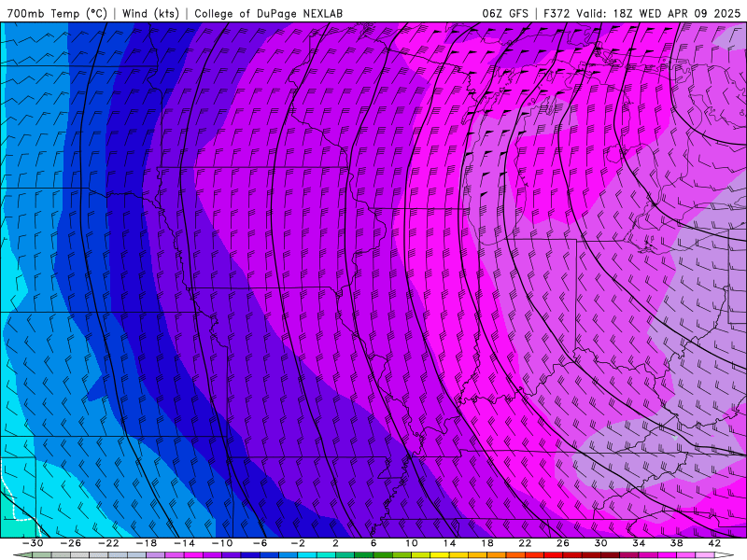Click the '06Z GFS' model run label
Image resolution: width=747 pixels, height=560 pixels.
tap(505, 13)
